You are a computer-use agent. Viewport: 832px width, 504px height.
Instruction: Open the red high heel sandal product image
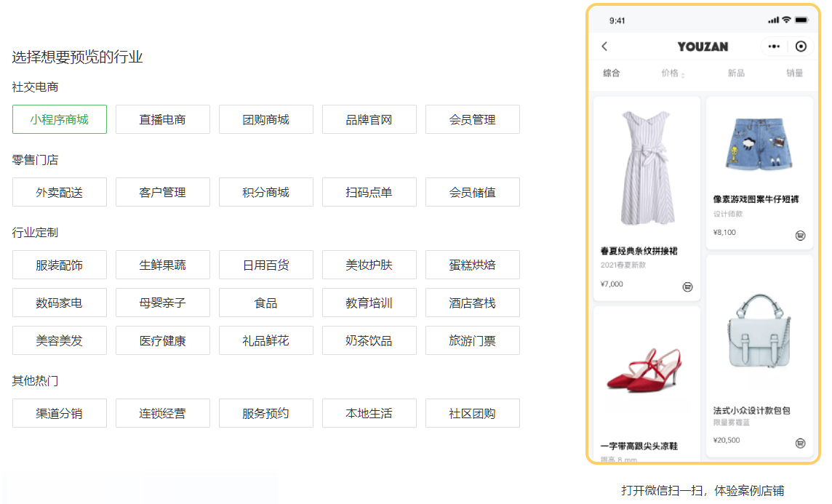pyautogui.click(x=646, y=375)
